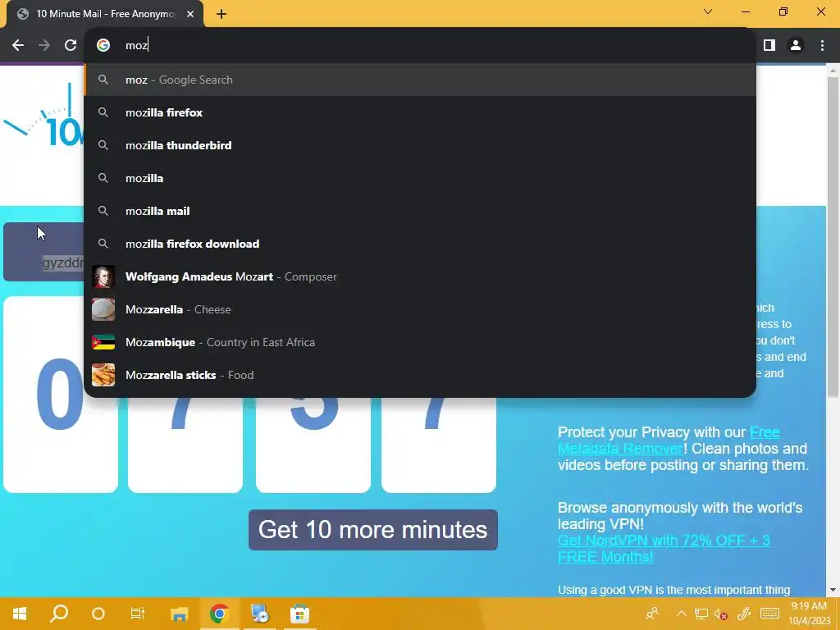Click the temporary email address field

44,252
